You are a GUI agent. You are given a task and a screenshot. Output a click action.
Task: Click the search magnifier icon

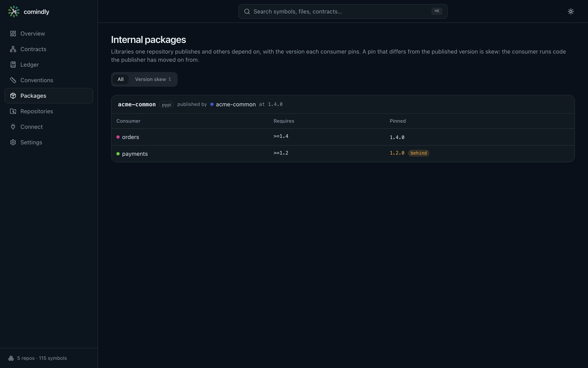247,11
